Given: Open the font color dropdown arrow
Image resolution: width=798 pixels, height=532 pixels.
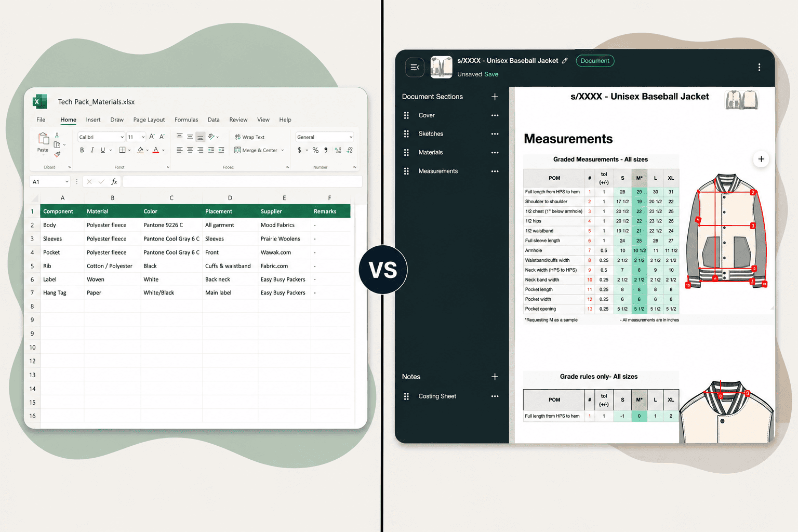Looking at the screenshot, I should [x=163, y=151].
